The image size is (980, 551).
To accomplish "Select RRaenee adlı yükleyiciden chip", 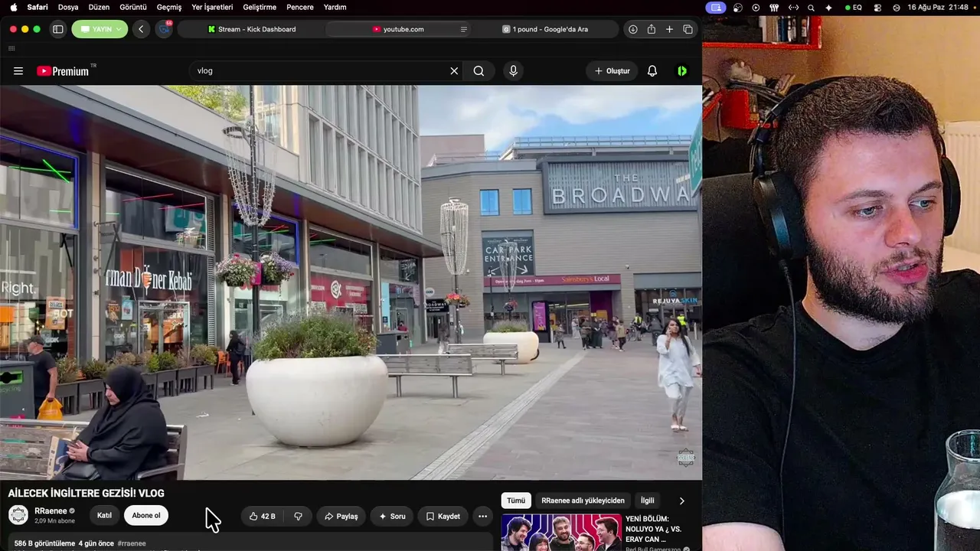I will pos(583,500).
